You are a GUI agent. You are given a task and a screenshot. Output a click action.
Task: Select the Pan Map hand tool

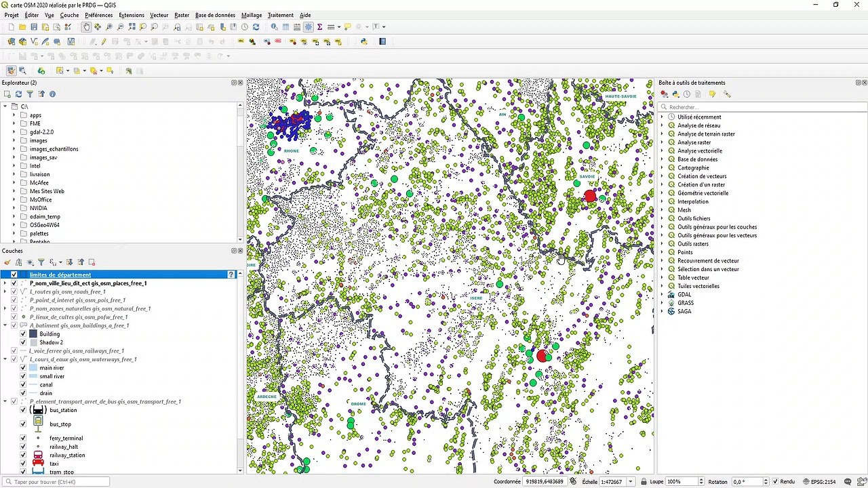point(86,27)
